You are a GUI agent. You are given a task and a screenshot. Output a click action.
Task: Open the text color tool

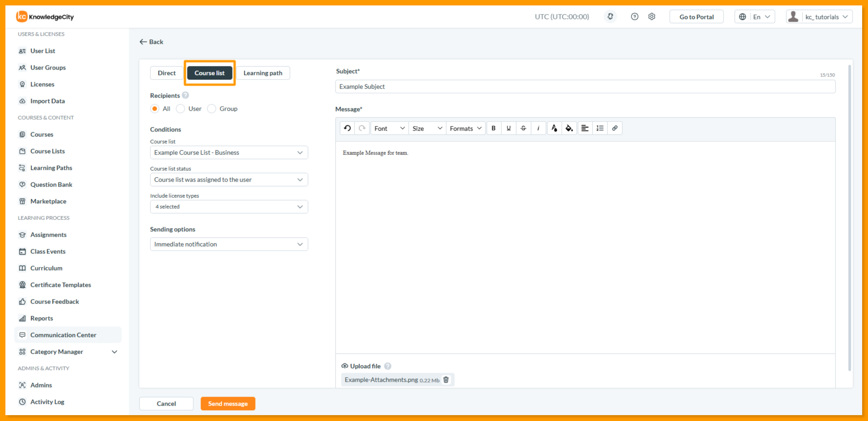click(x=554, y=128)
